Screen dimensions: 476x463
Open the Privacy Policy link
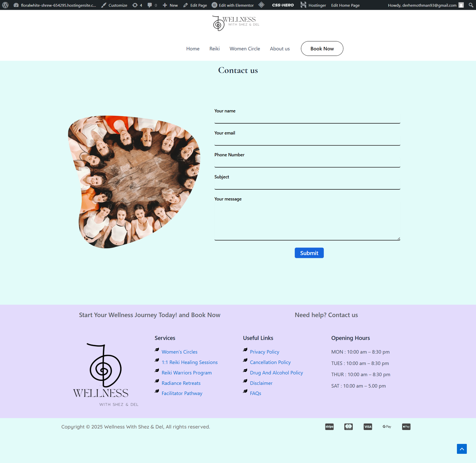[x=264, y=352]
